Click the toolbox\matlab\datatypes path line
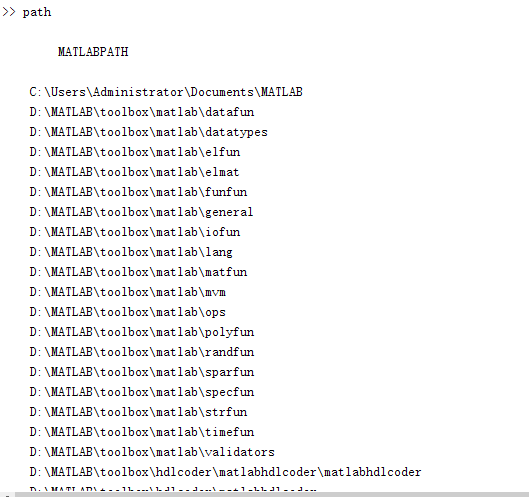The width and height of the screenshot is (529, 497). (148, 132)
